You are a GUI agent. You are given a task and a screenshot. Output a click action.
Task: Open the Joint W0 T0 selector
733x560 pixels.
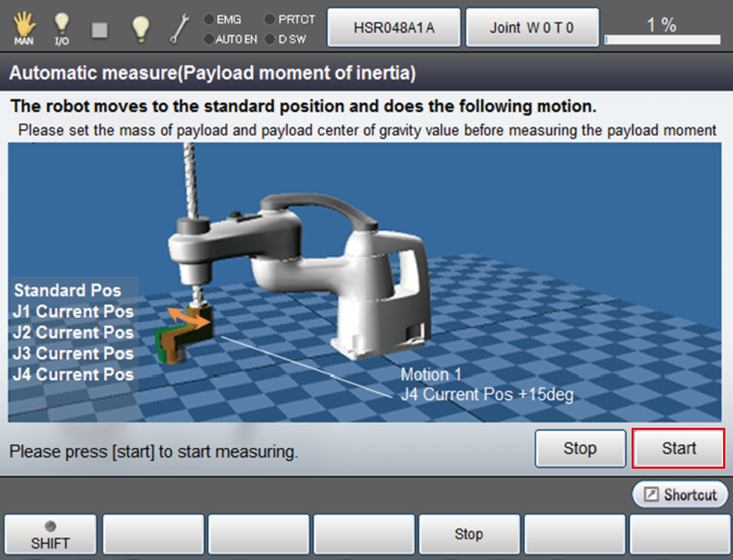click(x=532, y=28)
